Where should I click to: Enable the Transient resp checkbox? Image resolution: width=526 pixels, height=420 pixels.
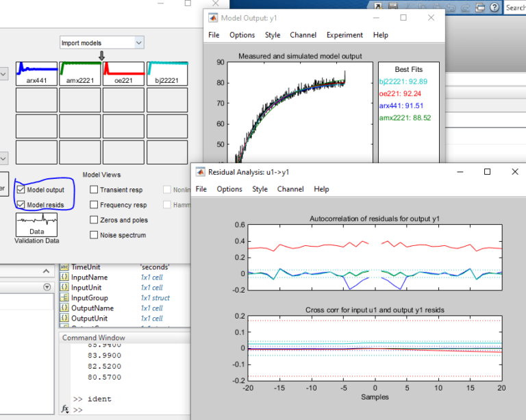click(94, 190)
